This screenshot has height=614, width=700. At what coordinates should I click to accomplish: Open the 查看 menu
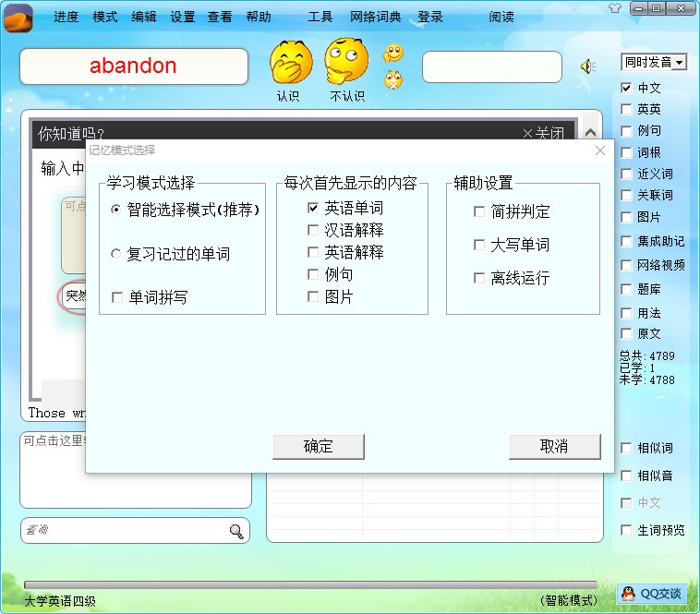(220, 17)
